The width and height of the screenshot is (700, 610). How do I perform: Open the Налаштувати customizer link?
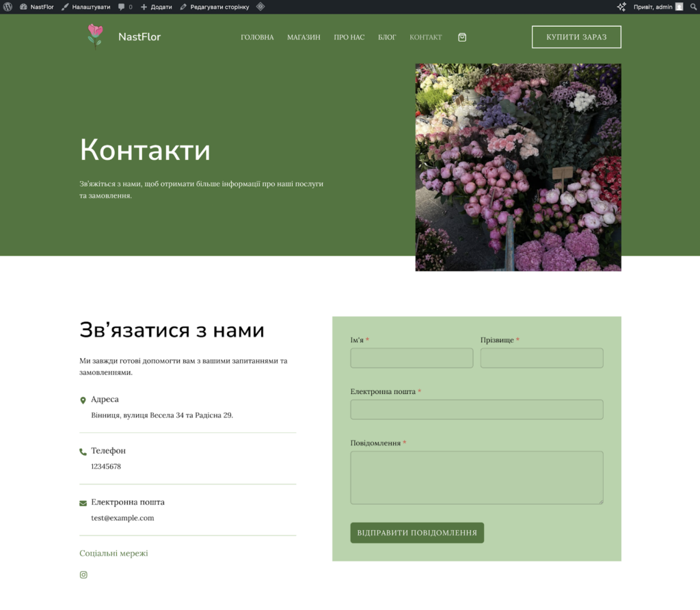point(85,7)
